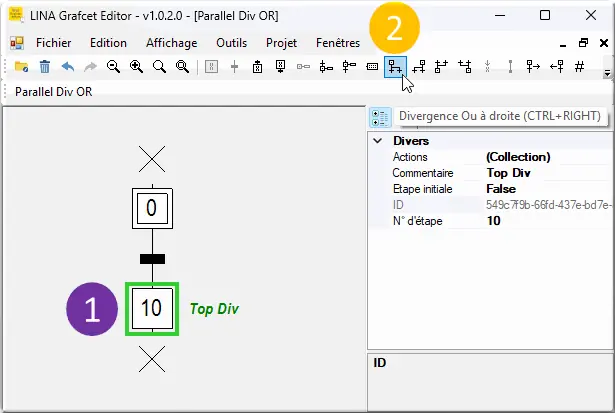
Task: Edit the Commentaire value Top Div
Action: coord(509,173)
